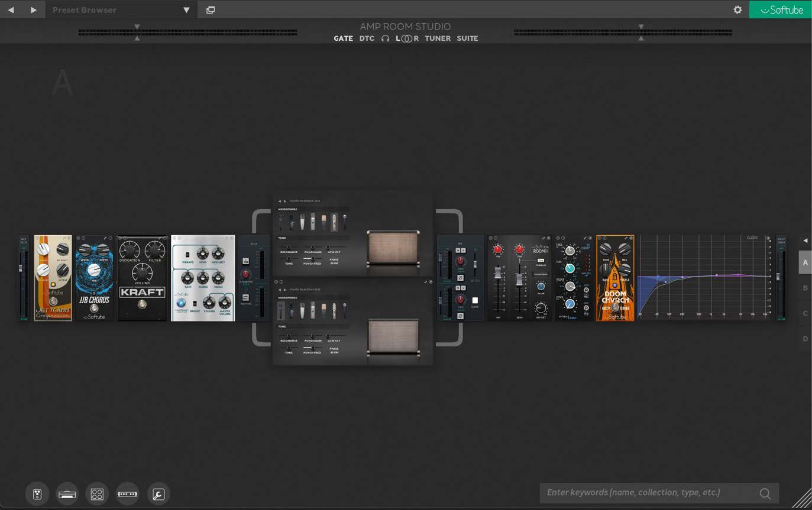Click the next preset arrow on the top cabinet
812x510 pixels.
[x=286, y=201]
